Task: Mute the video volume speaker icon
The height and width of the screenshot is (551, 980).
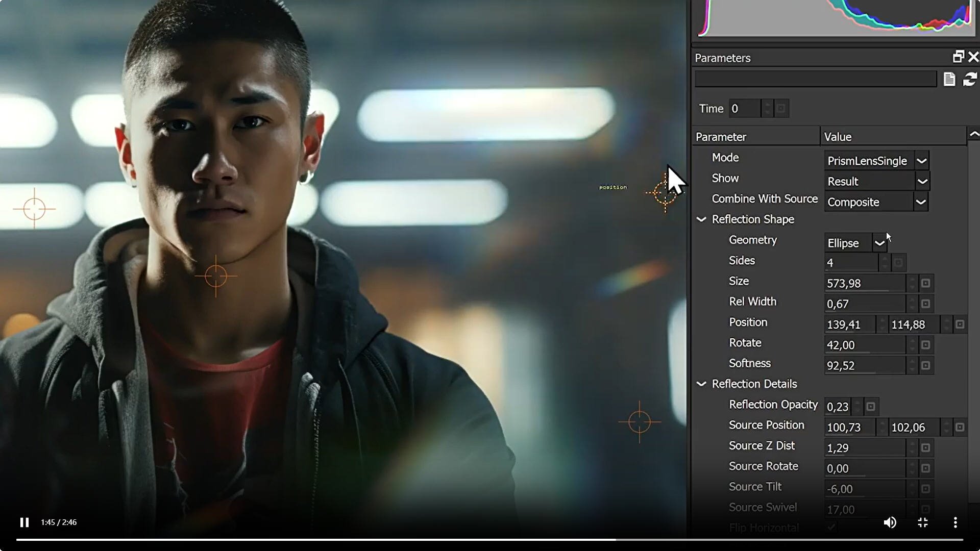Action: [890, 522]
